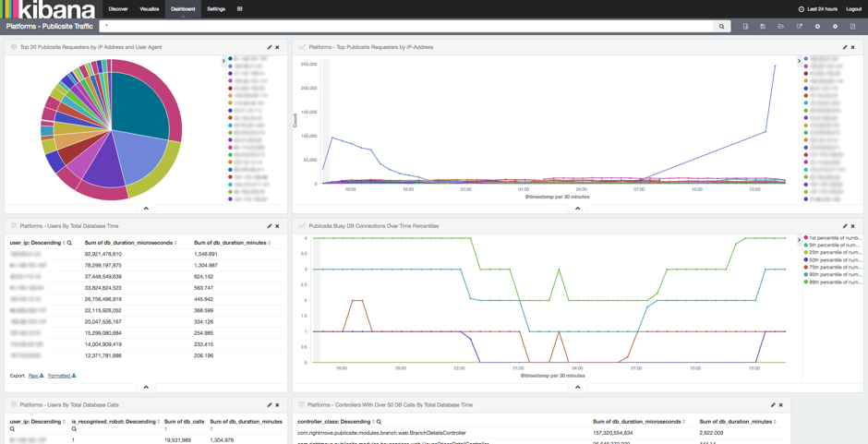Edit the Users By Total Database Time panel
Screen dimensions: 868x444
[x=270, y=226]
